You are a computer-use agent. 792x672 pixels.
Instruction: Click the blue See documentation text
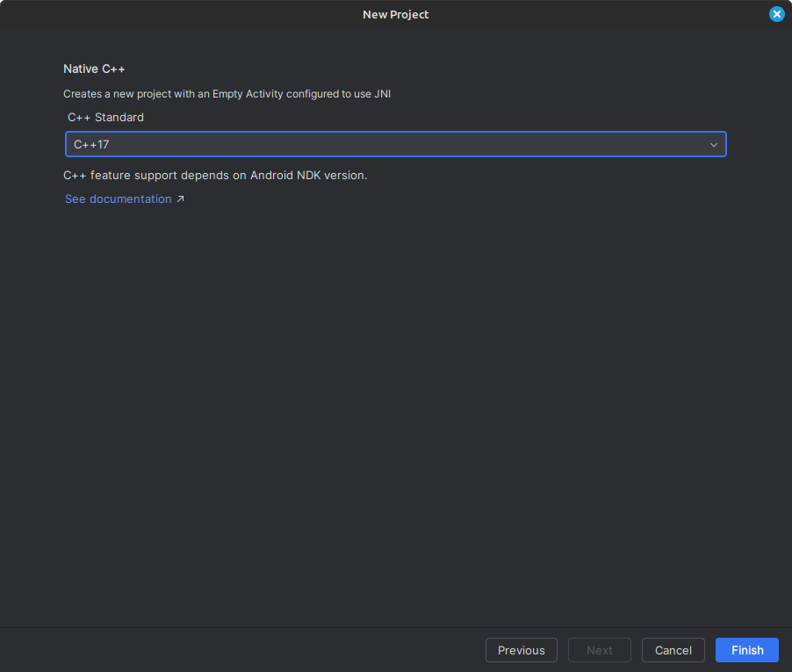[x=118, y=199]
